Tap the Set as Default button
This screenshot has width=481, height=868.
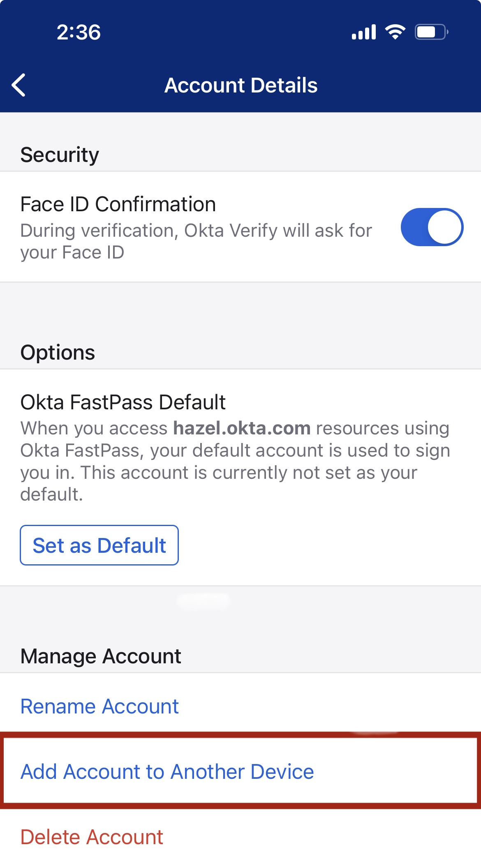click(99, 545)
